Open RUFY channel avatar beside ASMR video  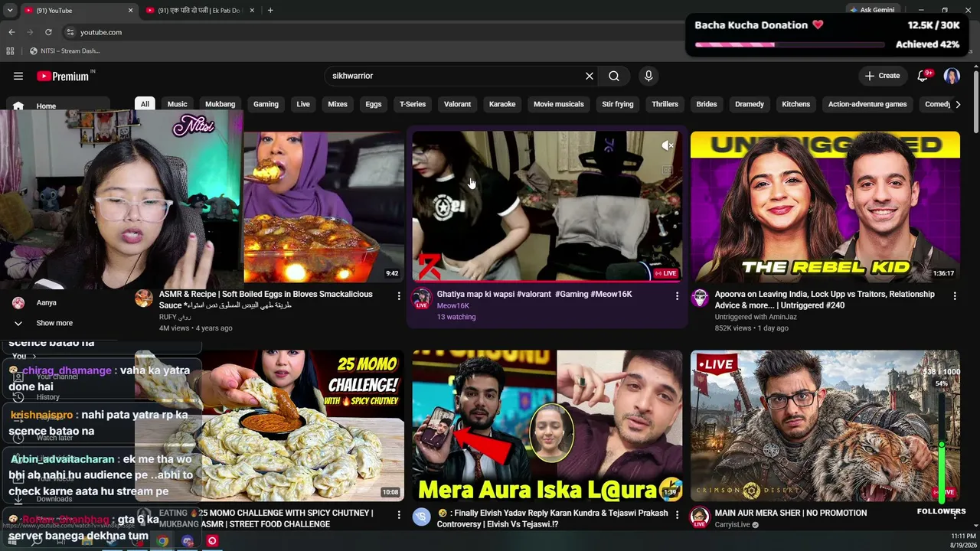click(x=144, y=298)
